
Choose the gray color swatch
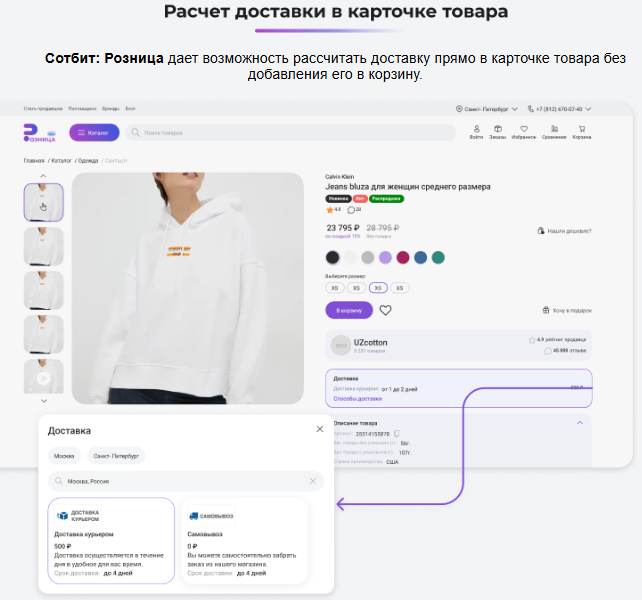coord(368,257)
